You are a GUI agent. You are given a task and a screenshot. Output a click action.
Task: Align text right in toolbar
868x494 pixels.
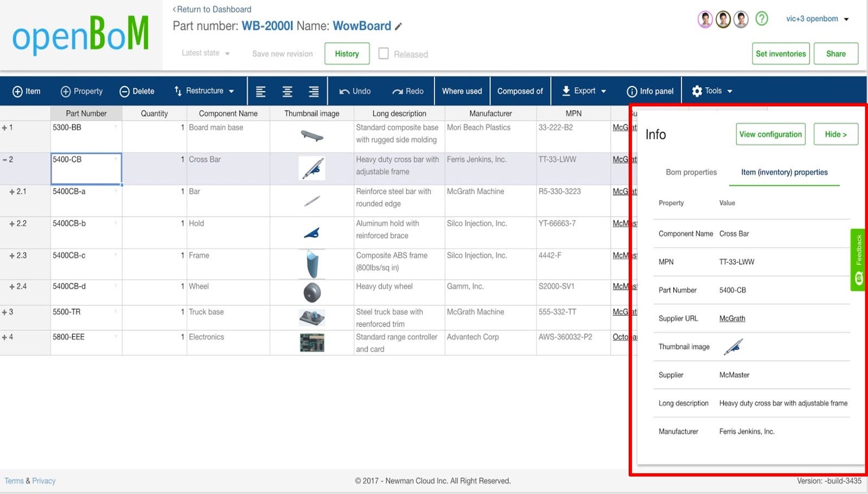click(314, 91)
